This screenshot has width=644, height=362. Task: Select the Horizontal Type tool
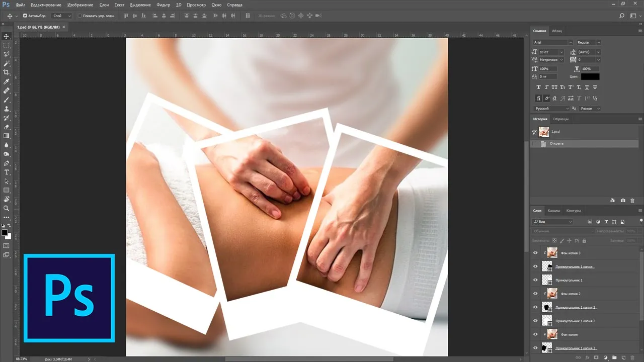point(7,172)
